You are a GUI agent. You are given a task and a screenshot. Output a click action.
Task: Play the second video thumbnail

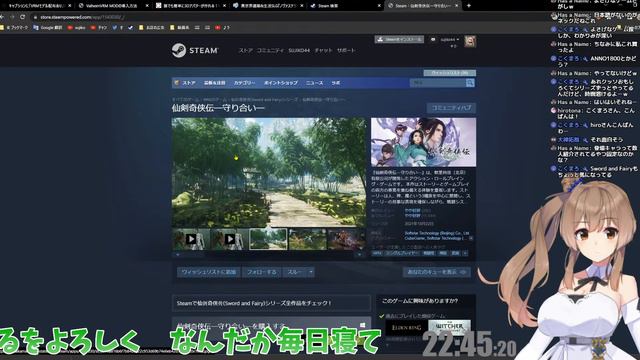tap(230, 239)
